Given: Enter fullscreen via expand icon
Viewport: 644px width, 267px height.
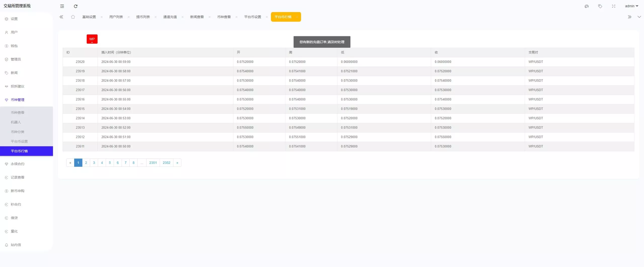Looking at the screenshot, I should click(613, 6).
